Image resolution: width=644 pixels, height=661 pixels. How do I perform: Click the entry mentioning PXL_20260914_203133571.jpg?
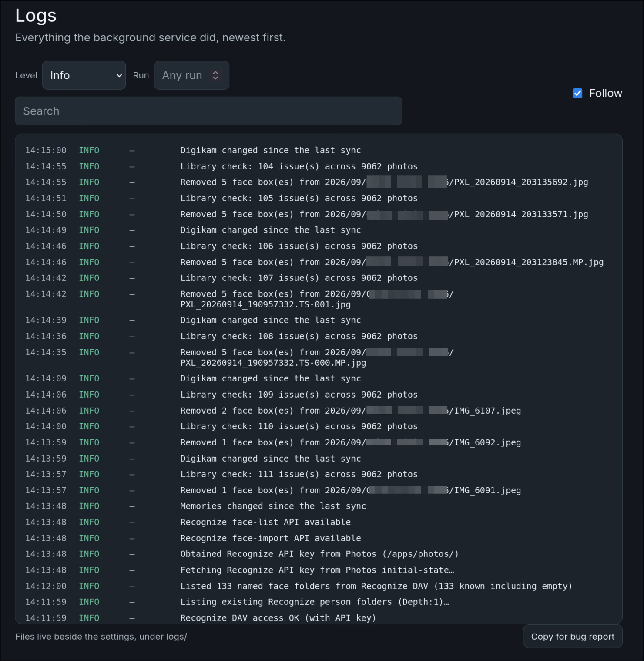click(319, 214)
